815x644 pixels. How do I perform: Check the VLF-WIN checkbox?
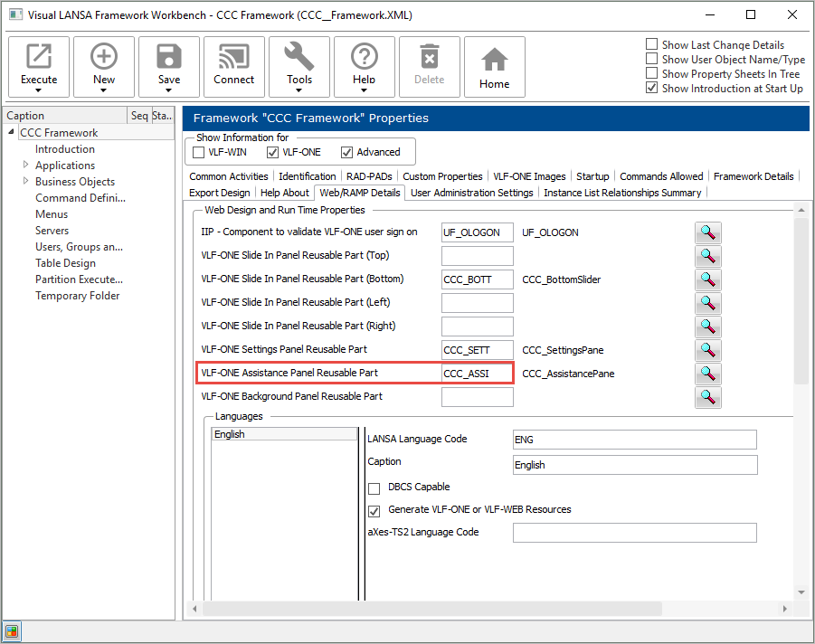[199, 152]
